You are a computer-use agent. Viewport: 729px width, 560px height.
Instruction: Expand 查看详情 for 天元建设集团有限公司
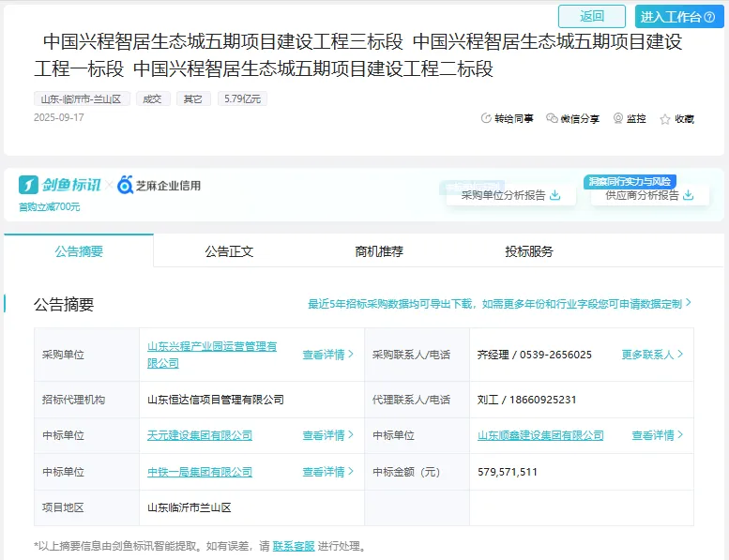[x=328, y=435]
